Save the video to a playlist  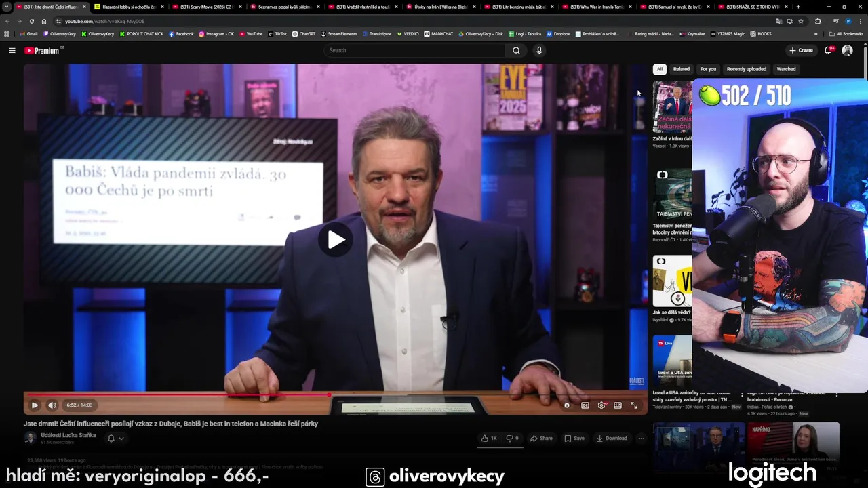coord(574,439)
